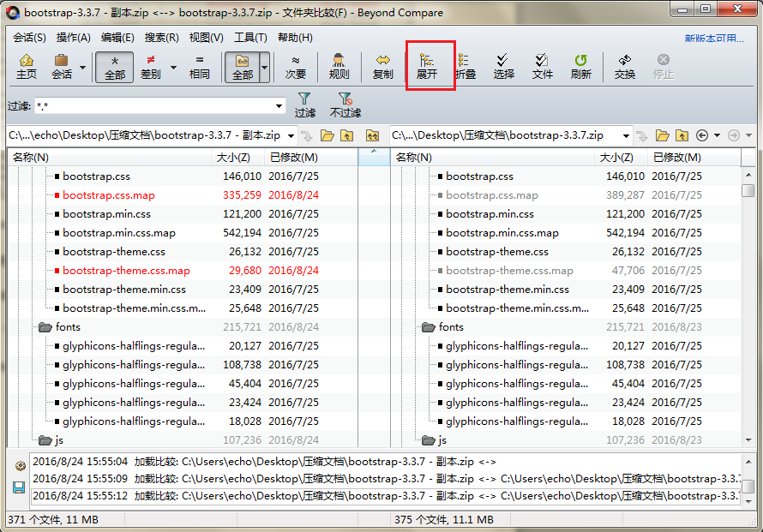Click the 复制 (Copy) toolbar icon
Viewport: 763px width, 532px height.
click(383, 66)
